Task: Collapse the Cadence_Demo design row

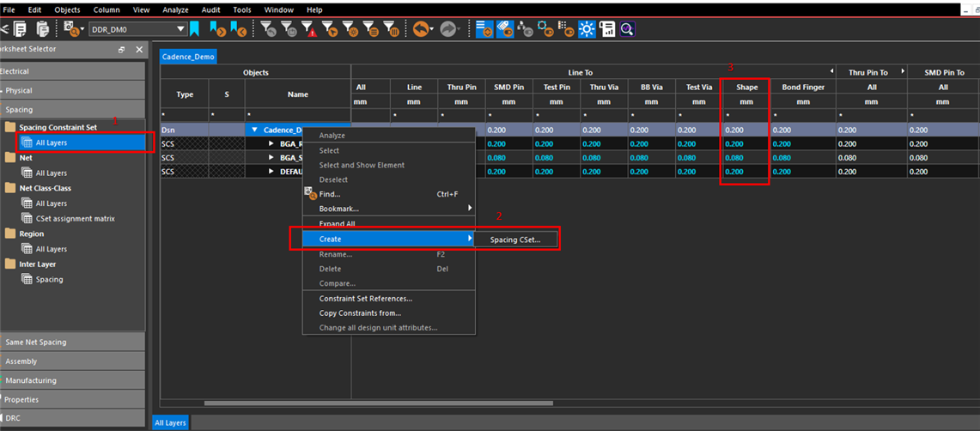Action: tap(255, 130)
